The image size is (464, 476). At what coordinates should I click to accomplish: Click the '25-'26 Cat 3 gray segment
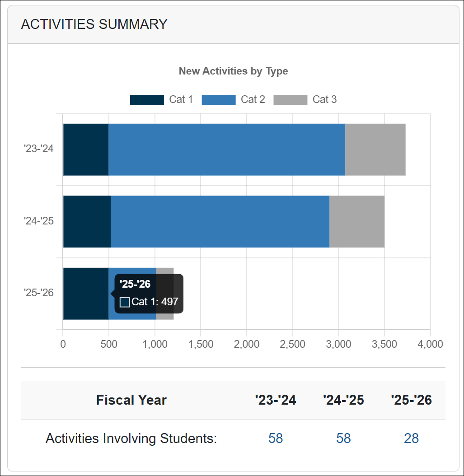coord(165,271)
